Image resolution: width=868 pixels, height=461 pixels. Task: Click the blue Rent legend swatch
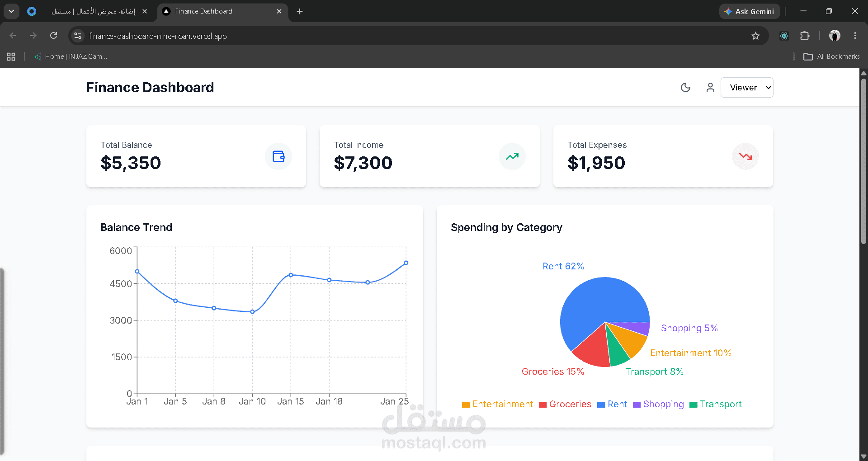click(x=601, y=405)
